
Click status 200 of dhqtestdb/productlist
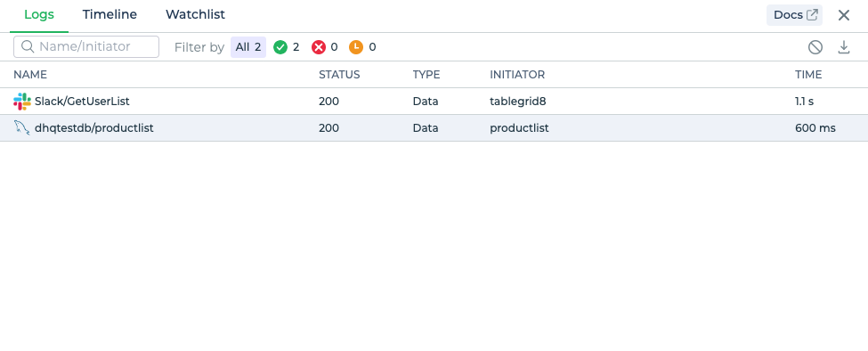329,128
